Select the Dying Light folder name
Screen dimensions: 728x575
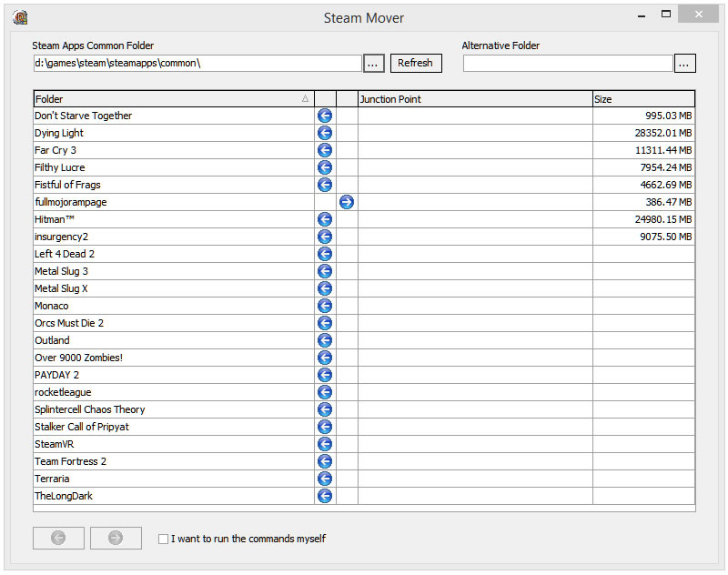(59, 133)
